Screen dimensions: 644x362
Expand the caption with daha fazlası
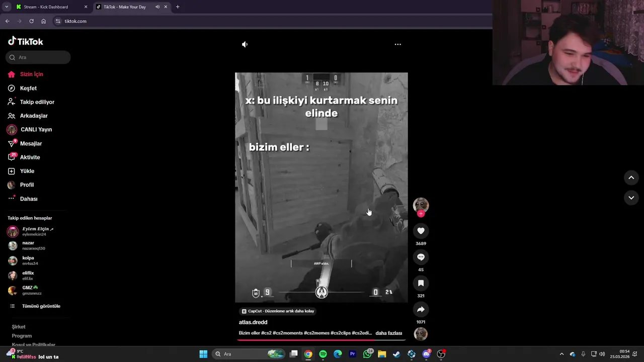tap(388, 333)
